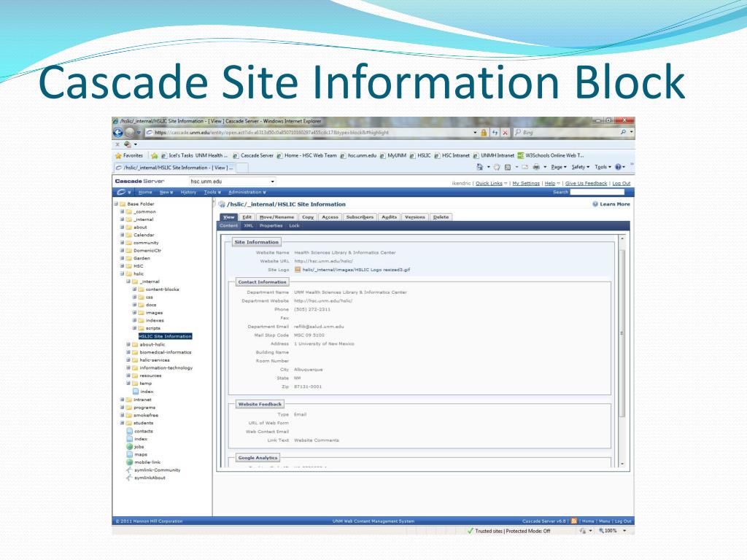The height and width of the screenshot is (560, 747).
Task: Switch to the Edit tab
Action: pyautogui.click(x=247, y=217)
